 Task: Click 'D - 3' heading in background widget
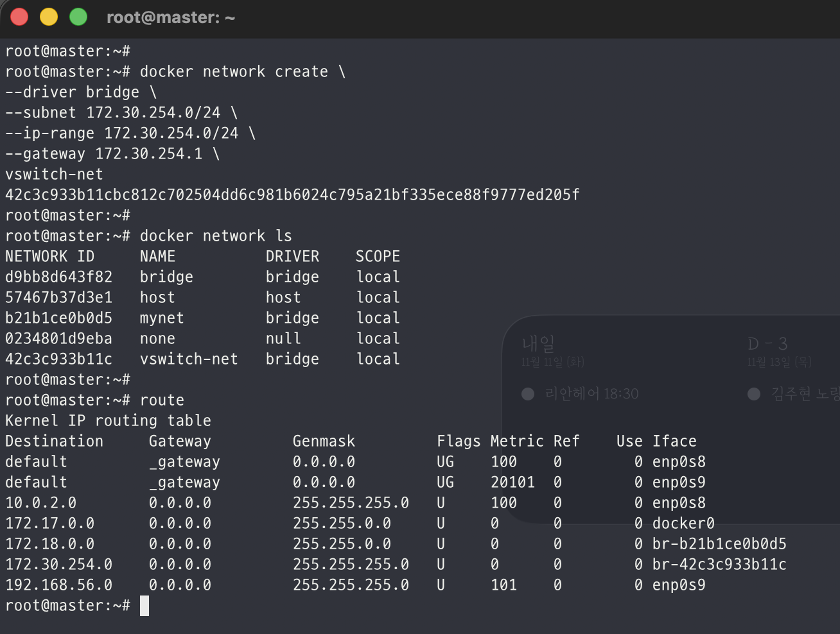[x=767, y=344]
